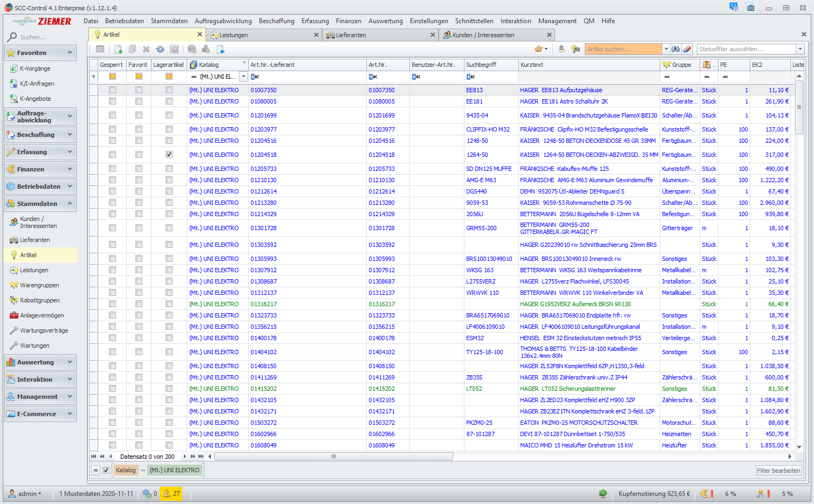Switch to the Lieferanten tab
The width and height of the screenshot is (814, 504).
pos(351,35)
